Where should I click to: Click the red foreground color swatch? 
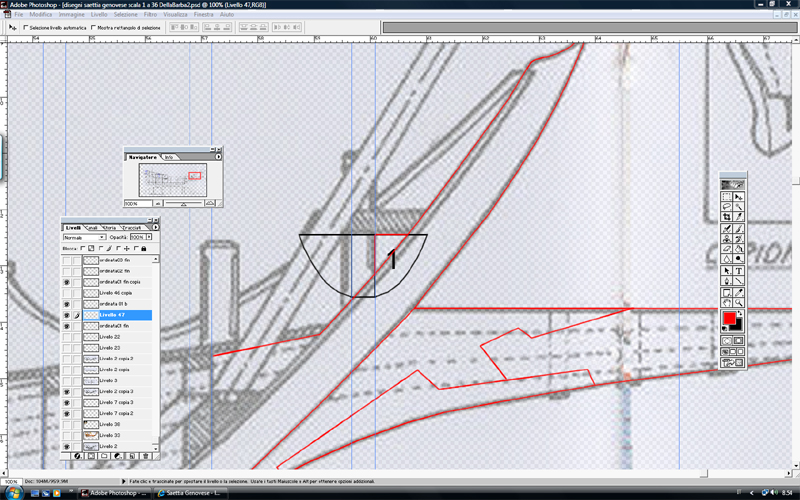click(x=729, y=319)
